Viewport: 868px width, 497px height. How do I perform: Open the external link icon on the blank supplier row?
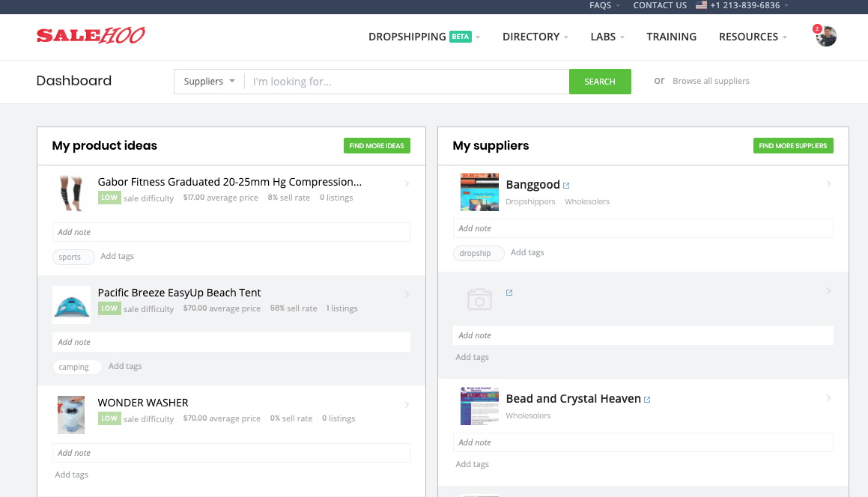tap(509, 293)
